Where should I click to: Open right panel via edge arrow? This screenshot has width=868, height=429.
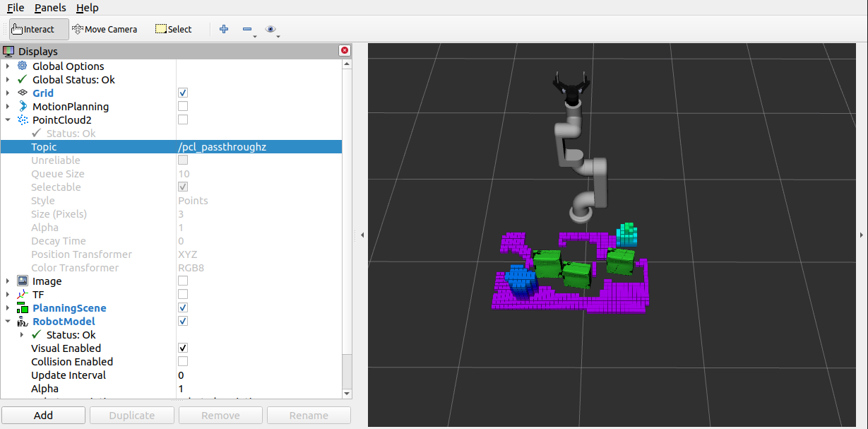[x=862, y=235]
